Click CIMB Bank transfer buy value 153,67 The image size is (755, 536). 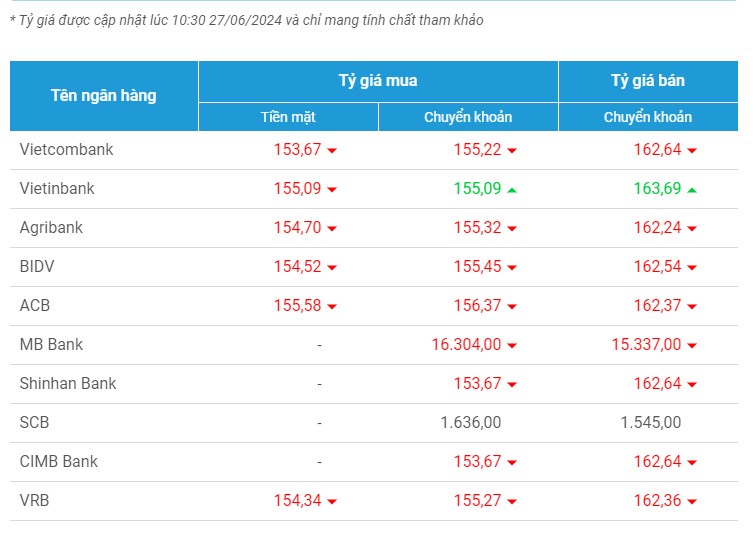[x=478, y=462]
